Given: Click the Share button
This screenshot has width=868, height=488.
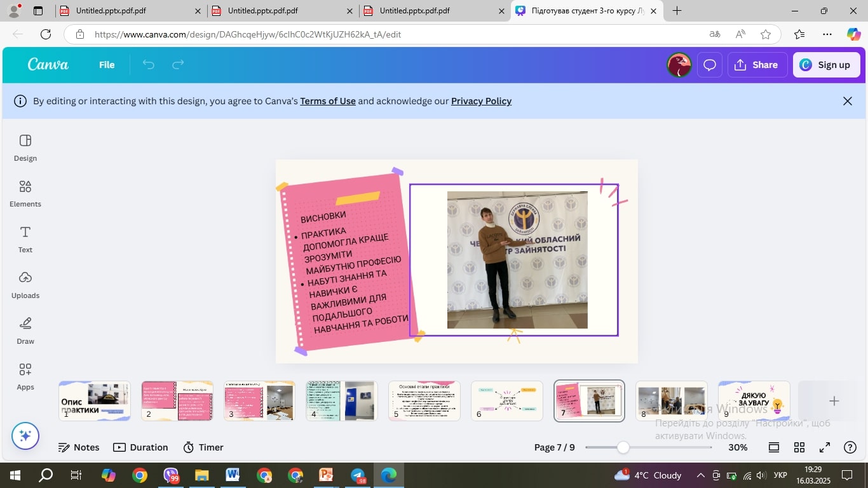Looking at the screenshot, I should coord(756,65).
